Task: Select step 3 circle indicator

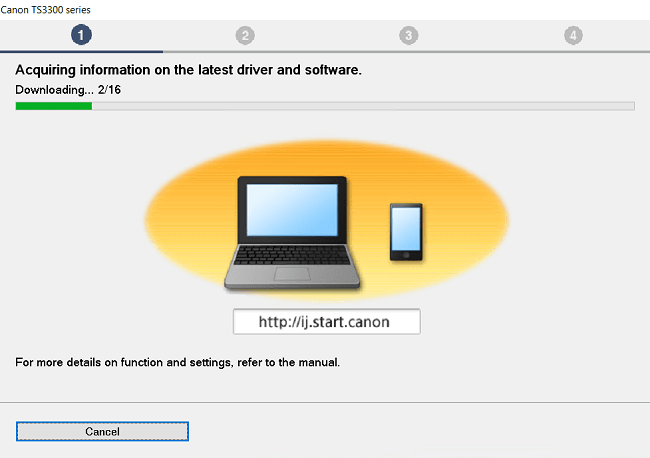Action: pos(409,36)
